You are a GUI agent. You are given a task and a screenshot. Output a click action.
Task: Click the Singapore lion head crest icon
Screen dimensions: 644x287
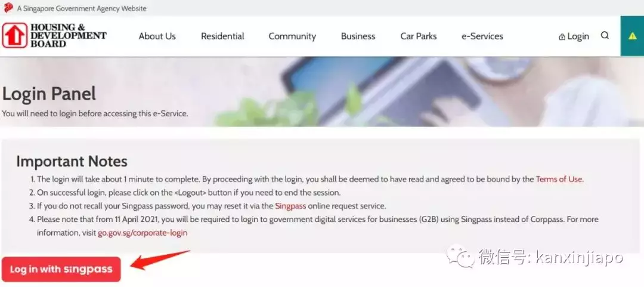point(8,8)
